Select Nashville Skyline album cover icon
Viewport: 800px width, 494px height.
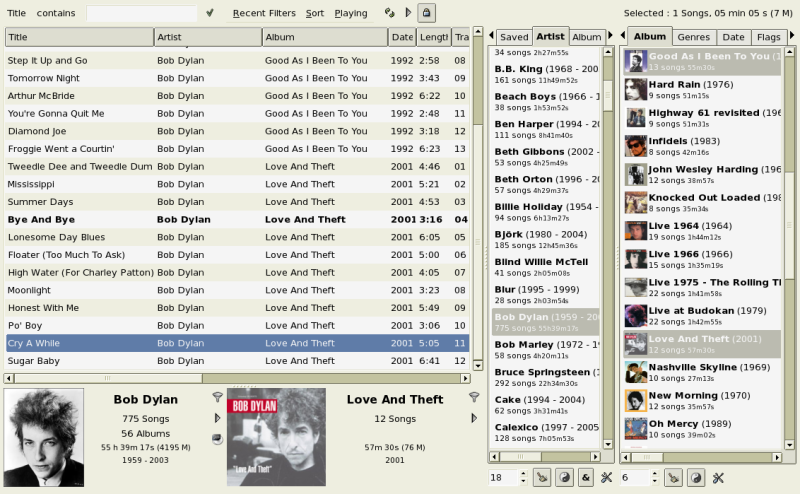[x=636, y=373]
